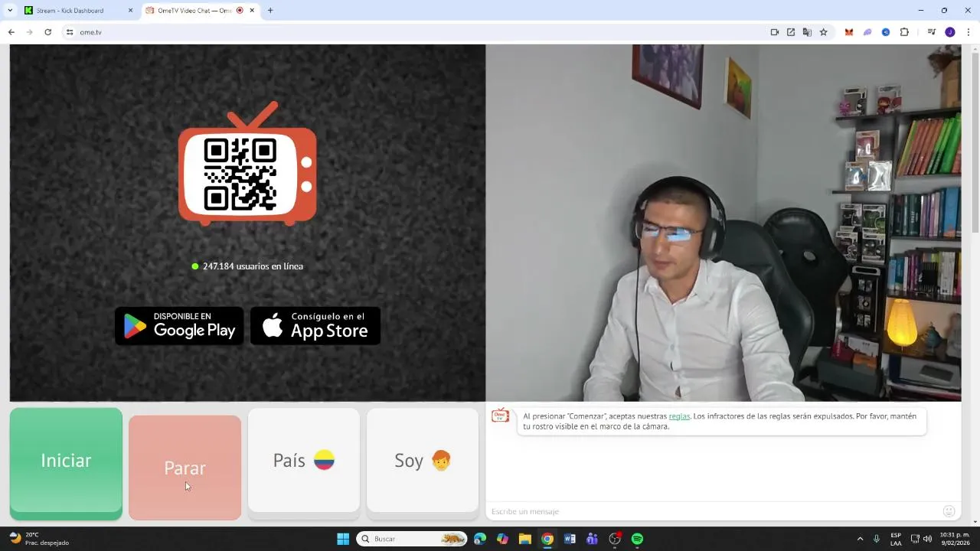Click the OmeTV QR code television logo

[247, 164]
